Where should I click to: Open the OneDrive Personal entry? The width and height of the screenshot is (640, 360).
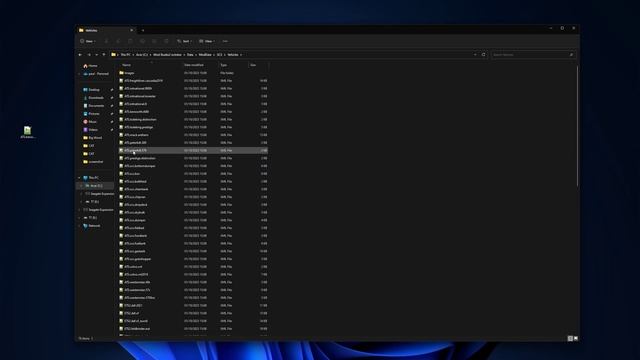96,74
